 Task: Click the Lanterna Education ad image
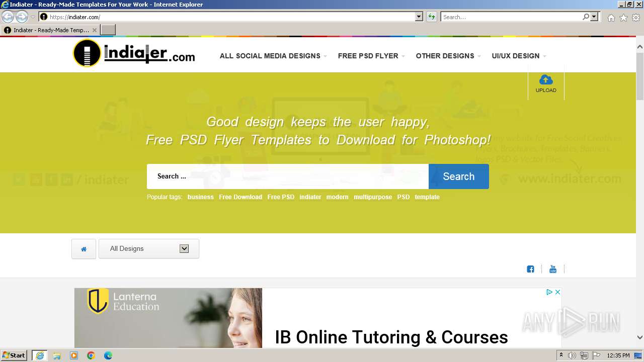168,318
